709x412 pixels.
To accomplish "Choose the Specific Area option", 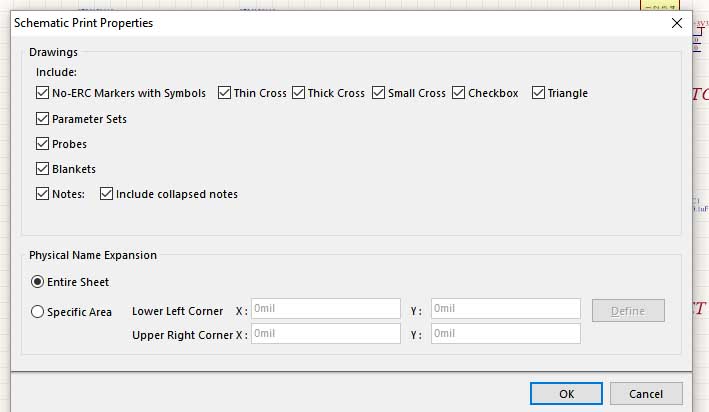I will pyautogui.click(x=38, y=312).
